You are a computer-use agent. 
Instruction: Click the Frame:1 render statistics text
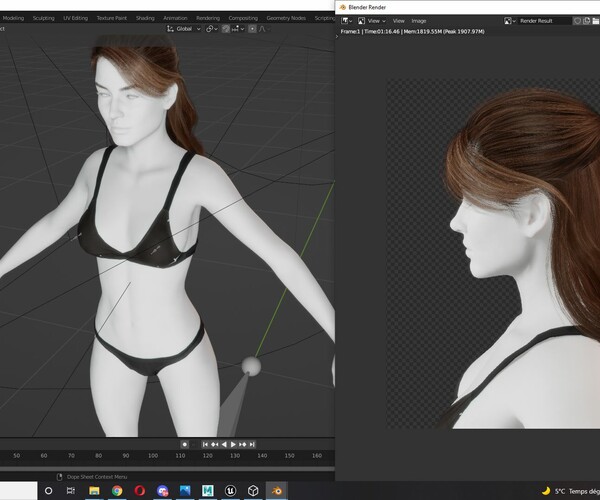412,31
